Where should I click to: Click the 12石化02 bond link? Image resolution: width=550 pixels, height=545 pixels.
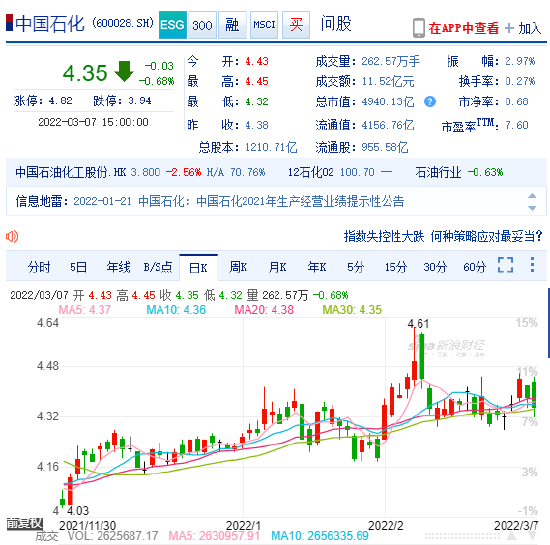point(310,172)
